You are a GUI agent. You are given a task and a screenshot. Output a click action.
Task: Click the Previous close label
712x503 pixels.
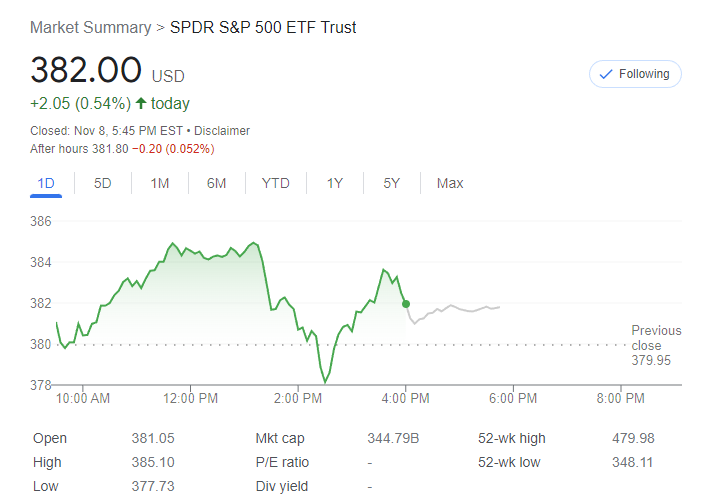click(656, 337)
